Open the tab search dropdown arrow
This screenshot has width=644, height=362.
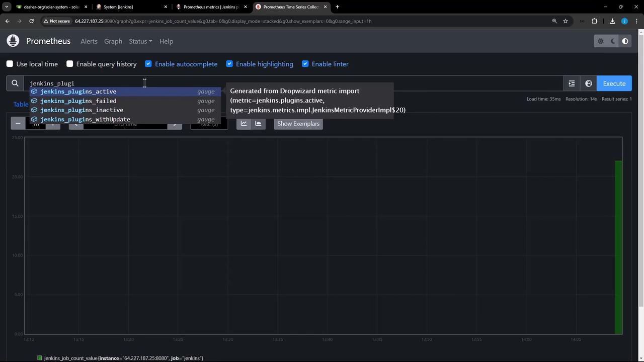tap(7, 7)
